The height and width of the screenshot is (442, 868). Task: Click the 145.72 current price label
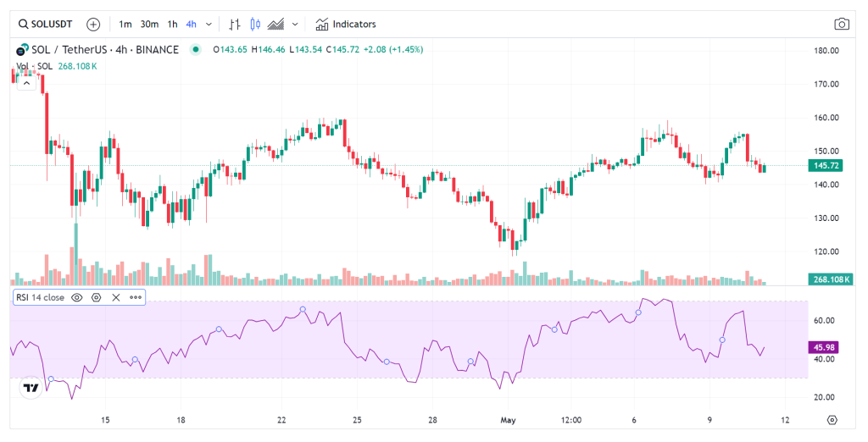click(826, 165)
